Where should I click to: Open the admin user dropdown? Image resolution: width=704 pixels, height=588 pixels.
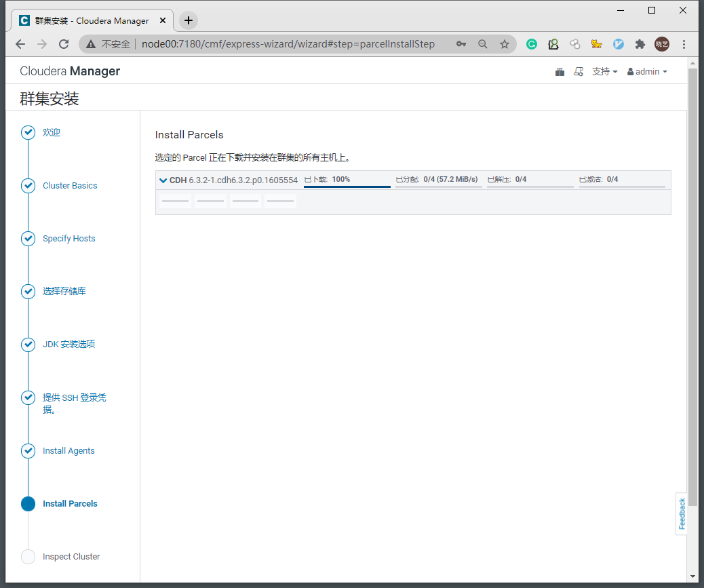[647, 72]
